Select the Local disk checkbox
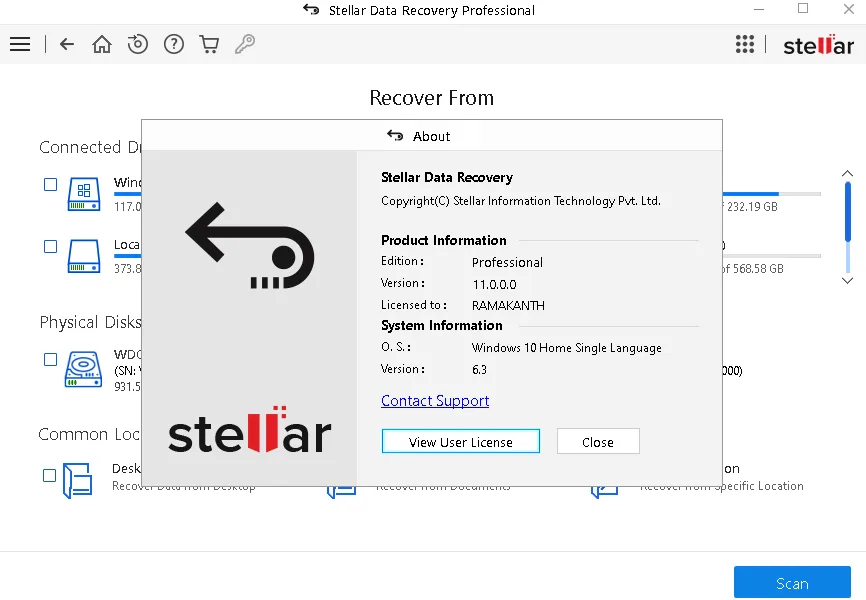Screen dimensions: 866x600 50,246
